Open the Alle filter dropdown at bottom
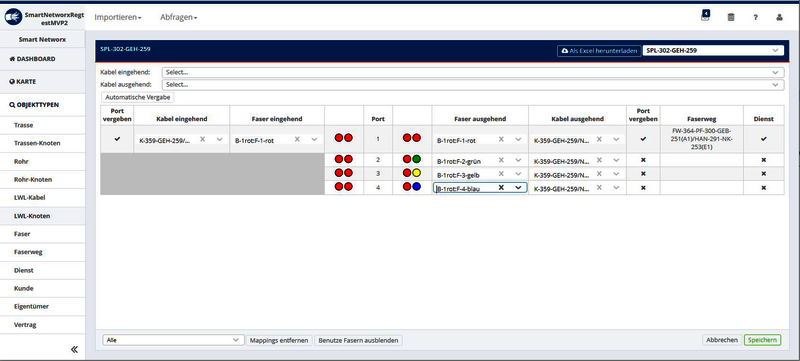This screenshot has width=800, height=361. pyautogui.click(x=172, y=340)
